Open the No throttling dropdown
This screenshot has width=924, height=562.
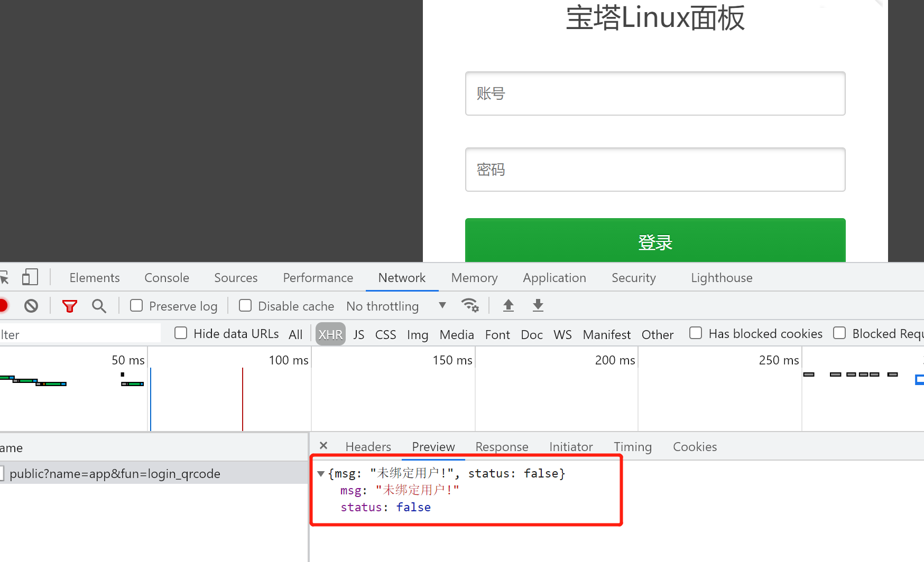396,306
